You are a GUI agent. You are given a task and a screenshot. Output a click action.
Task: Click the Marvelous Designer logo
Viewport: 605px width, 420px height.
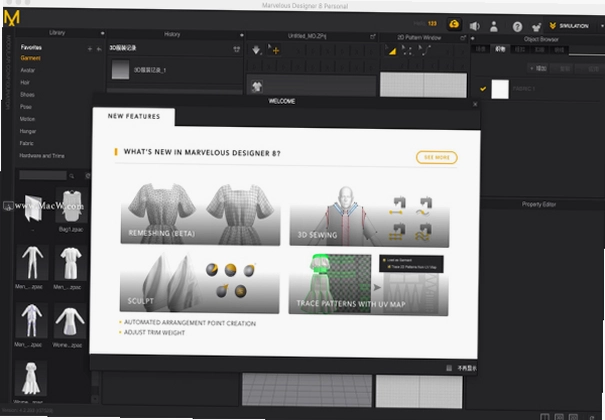[x=12, y=18]
